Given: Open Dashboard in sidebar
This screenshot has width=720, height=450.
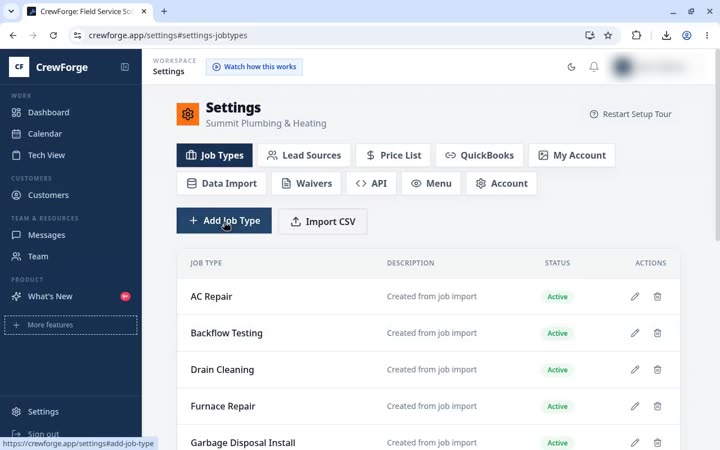Looking at the screenshot, I should coord(71,112).
